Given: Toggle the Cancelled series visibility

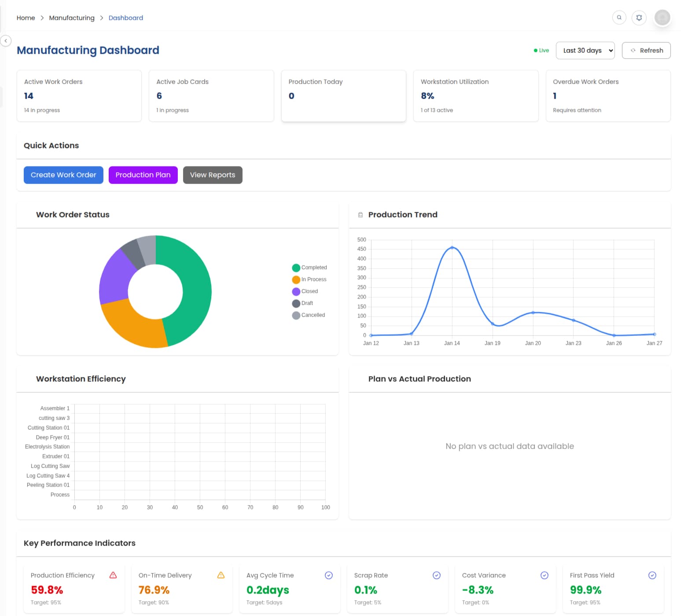Looking at the screenshot, I should (309, 315).
